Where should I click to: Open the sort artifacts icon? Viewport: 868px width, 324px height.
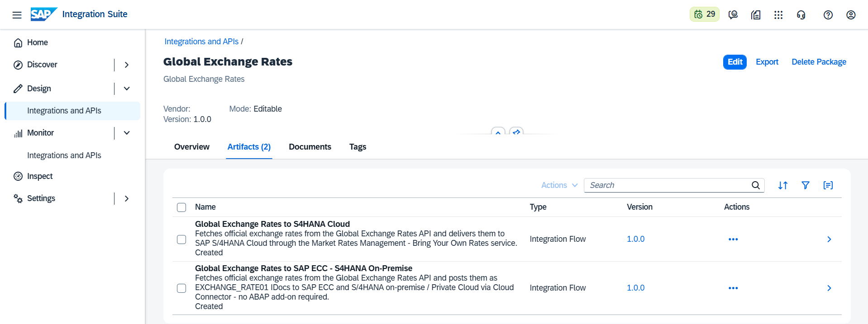click(783, 185)
